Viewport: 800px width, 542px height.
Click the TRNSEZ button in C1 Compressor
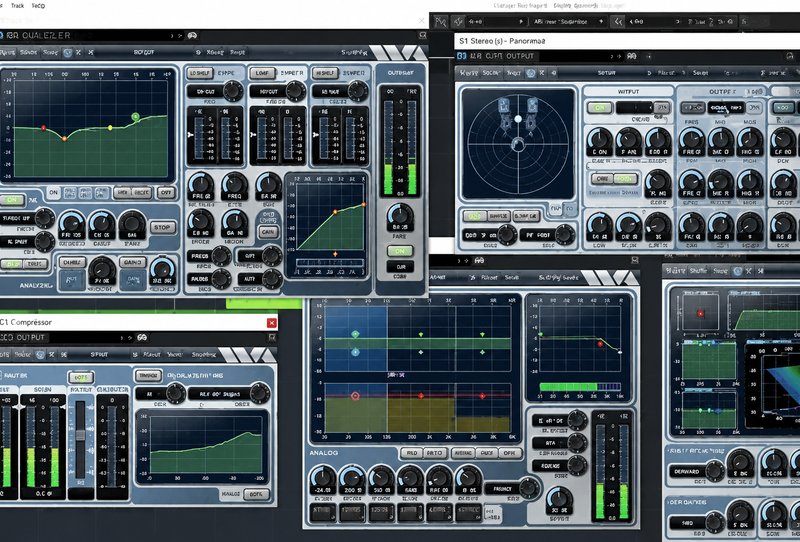click(148, 376)
